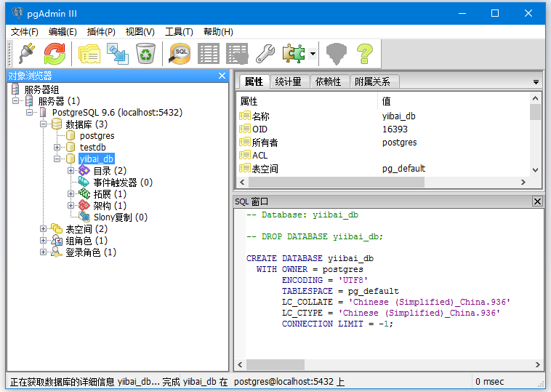The height and width of the screenshot is (392, 551).
Task: Click the plugins puzzle piece icon
Action: pyautogui.click(x=294, y=53)
